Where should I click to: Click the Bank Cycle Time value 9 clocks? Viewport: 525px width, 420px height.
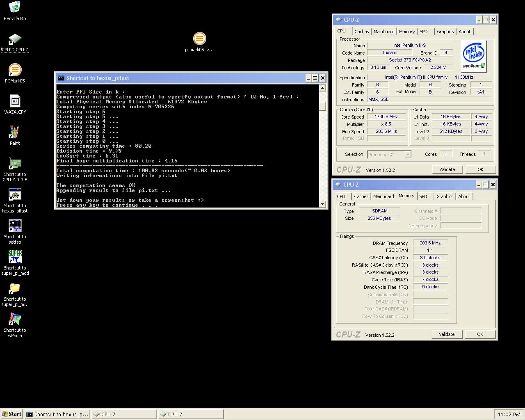(x=430, y=287)
